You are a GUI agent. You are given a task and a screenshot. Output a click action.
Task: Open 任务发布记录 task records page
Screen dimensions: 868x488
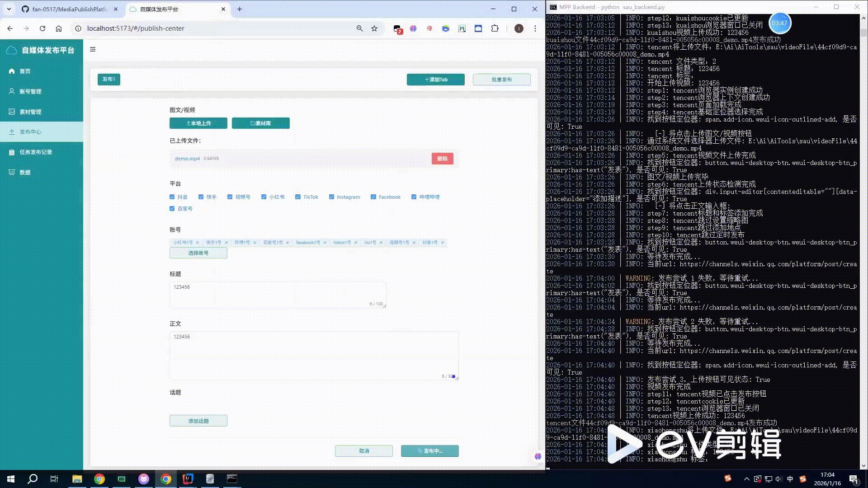coord(35,152)
